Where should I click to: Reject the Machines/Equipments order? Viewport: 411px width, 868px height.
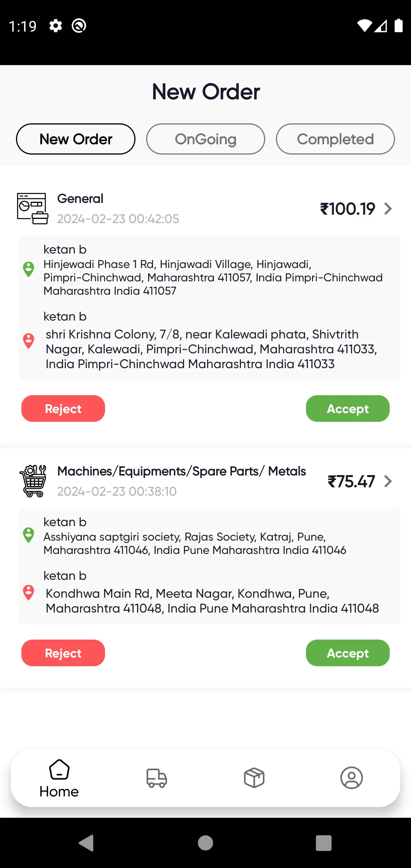point(63,653)
